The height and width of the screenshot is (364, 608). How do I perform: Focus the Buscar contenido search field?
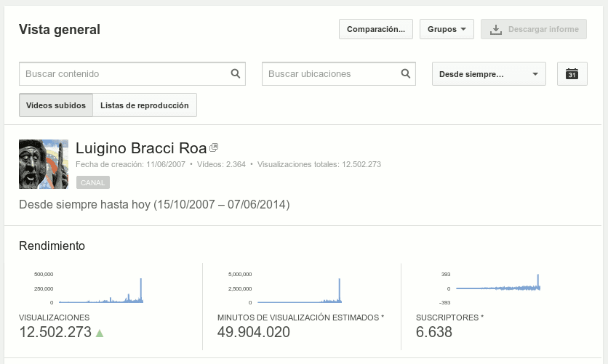click(x=132, y=73)
